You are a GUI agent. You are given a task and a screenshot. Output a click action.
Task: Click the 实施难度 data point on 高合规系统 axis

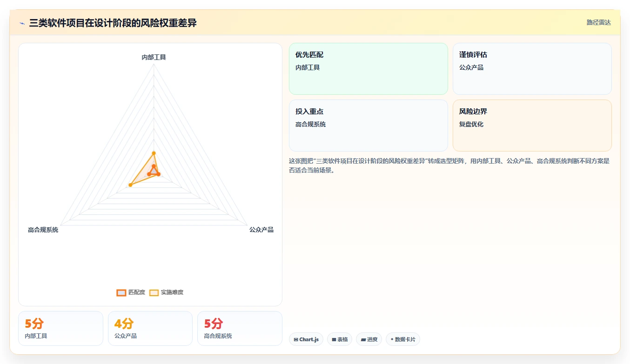(130, 185)
